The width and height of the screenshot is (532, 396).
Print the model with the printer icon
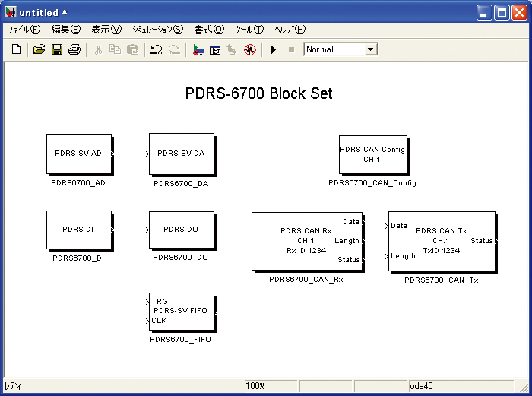coord(74,49)
